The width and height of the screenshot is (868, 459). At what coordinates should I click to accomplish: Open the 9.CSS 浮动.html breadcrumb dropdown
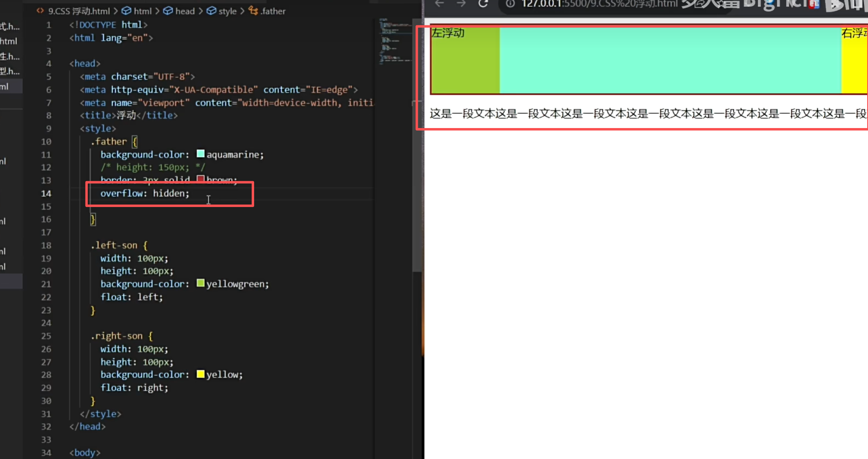[x=79, y=11]
